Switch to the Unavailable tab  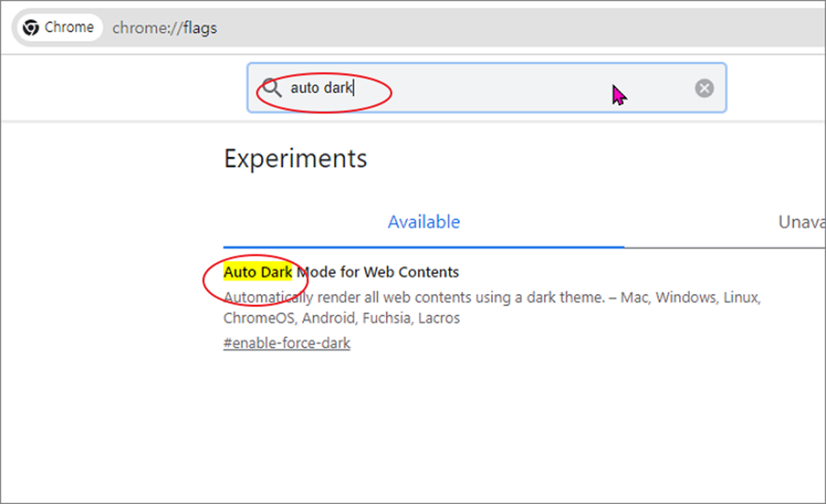point(802,222)
